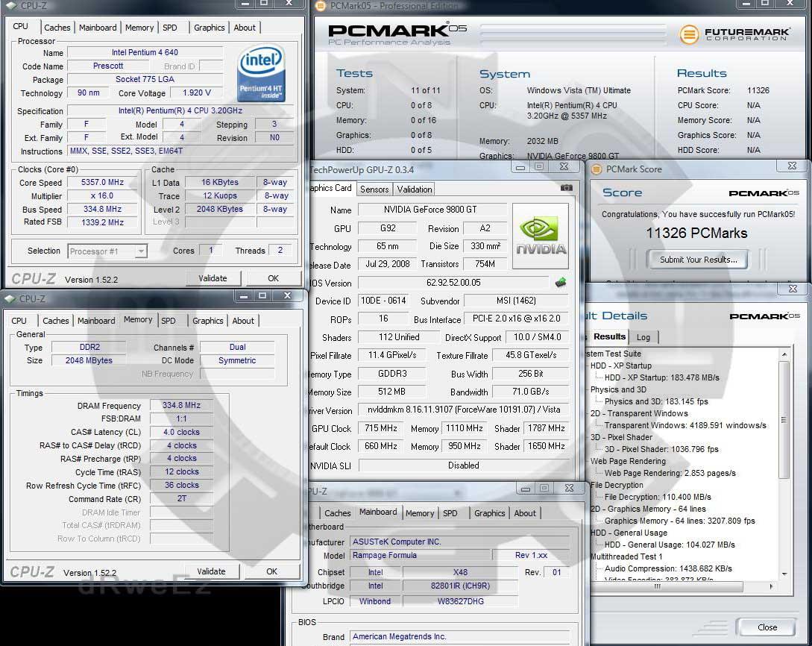
Task: Click the DRAM Frequency value field
Action: tap(181, 405)
